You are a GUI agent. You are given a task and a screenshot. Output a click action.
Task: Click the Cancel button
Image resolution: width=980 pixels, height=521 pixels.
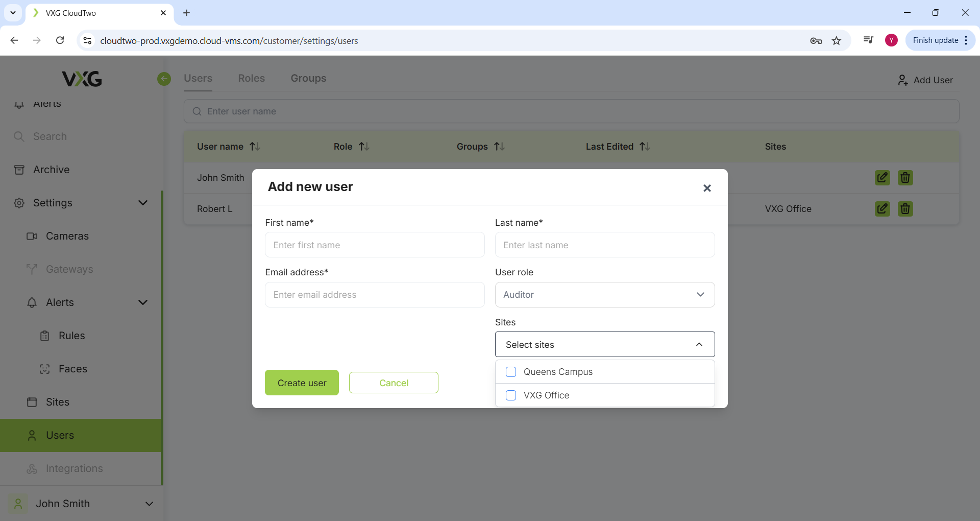[394, 383]
